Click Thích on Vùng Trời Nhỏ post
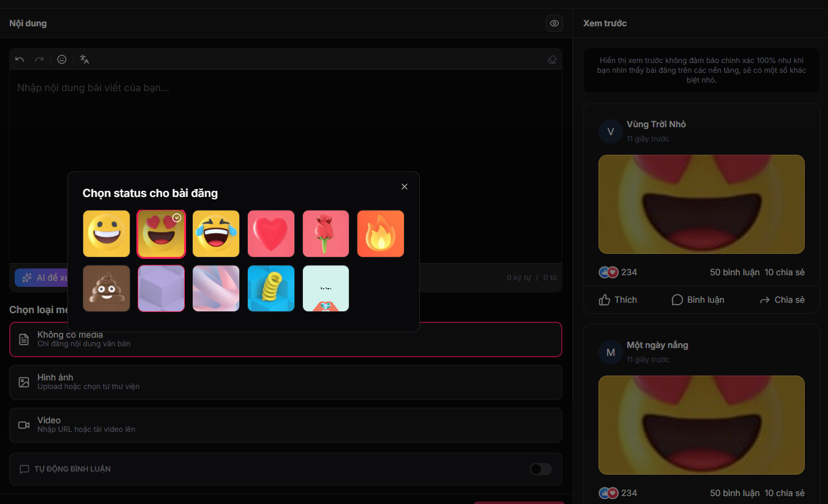The height and width of the screenshot is (504, 828). tap(617, 300)
